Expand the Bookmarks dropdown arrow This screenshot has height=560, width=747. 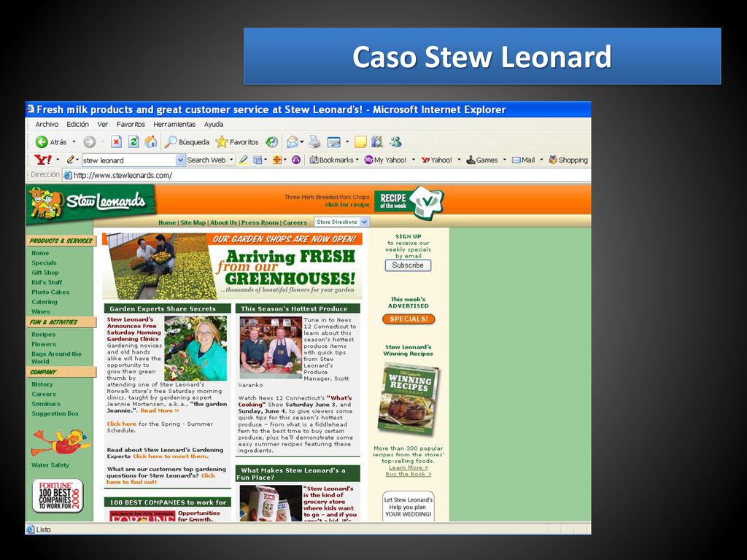click(x=357, y=160)
